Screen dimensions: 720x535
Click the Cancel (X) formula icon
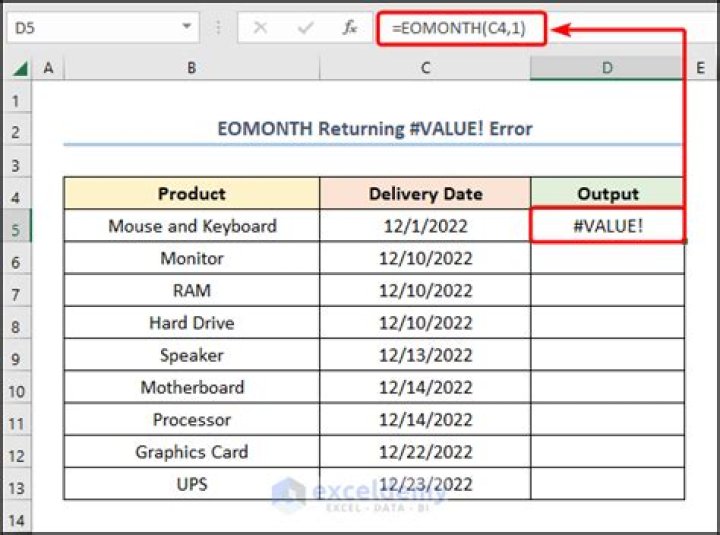point(260,28)
